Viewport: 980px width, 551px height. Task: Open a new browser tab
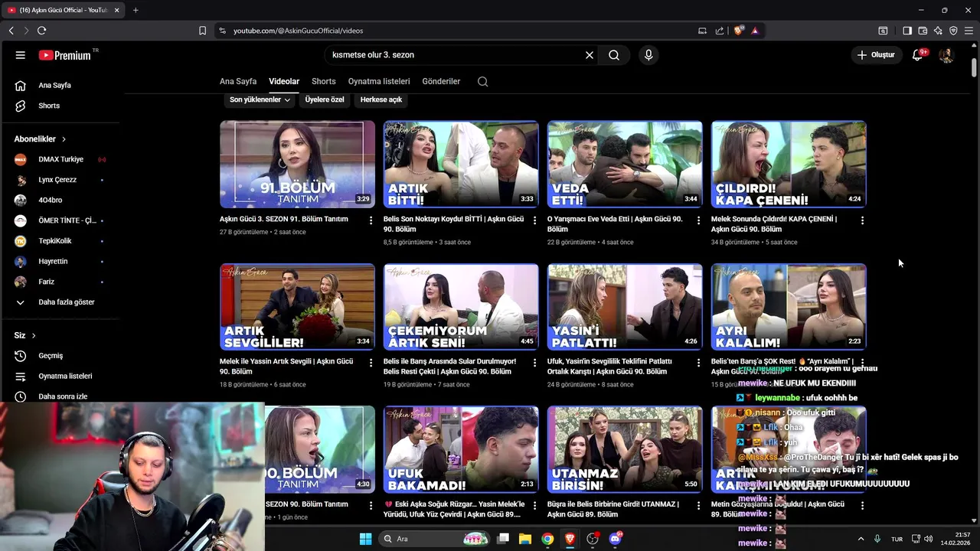pos(136,10)
